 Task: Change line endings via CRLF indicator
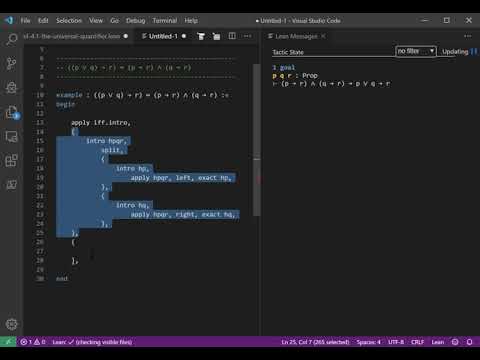(x=417, y=342)
